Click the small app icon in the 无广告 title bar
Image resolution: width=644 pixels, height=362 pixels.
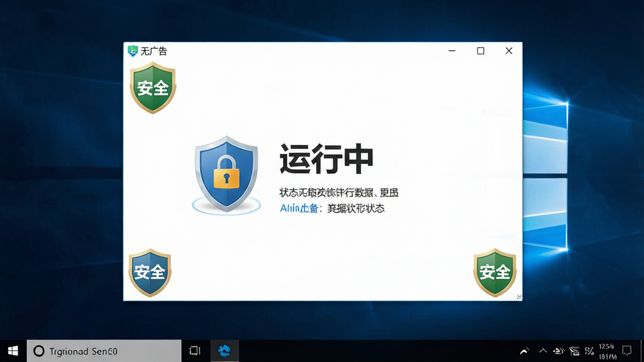[133, 51]
